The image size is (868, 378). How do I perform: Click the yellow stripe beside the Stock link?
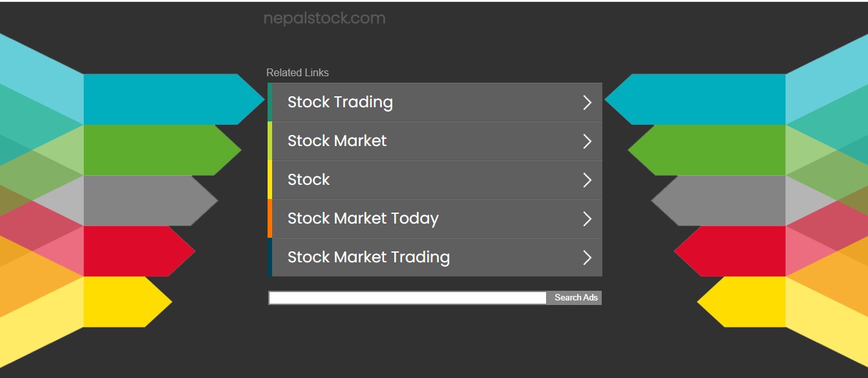pyautogui.click(x=270, y=180)
